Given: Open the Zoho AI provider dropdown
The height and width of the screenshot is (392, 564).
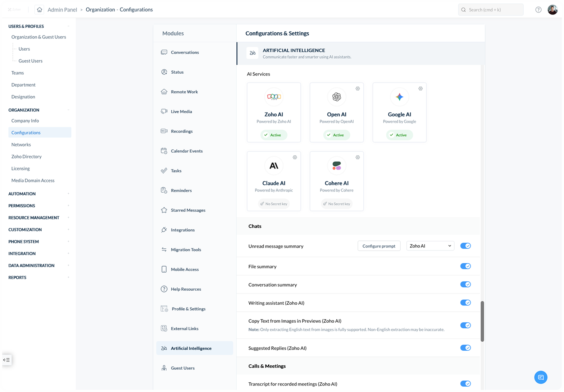Looking at the screenshot, I should click(x=430, y=246).
